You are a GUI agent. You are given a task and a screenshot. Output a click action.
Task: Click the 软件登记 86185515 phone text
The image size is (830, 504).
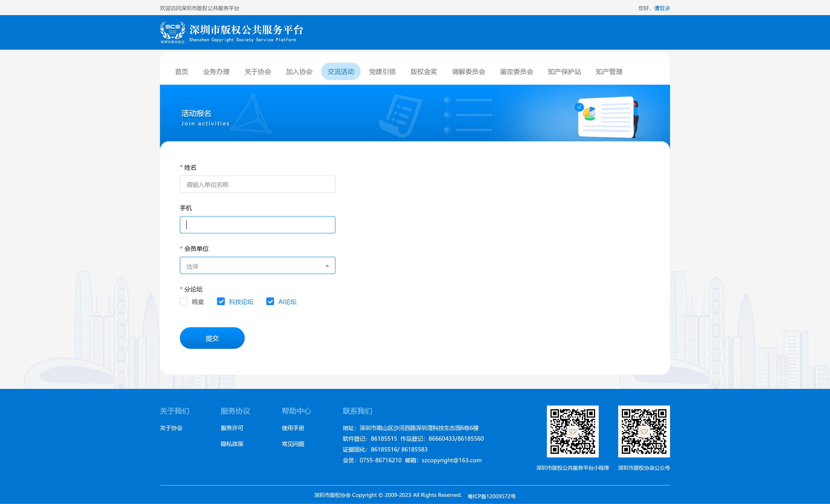click(x=370, y=439)
